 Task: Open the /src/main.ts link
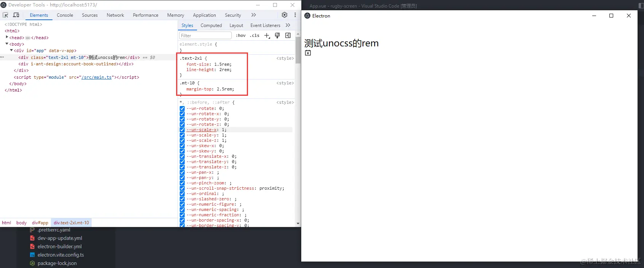(97, 77)
